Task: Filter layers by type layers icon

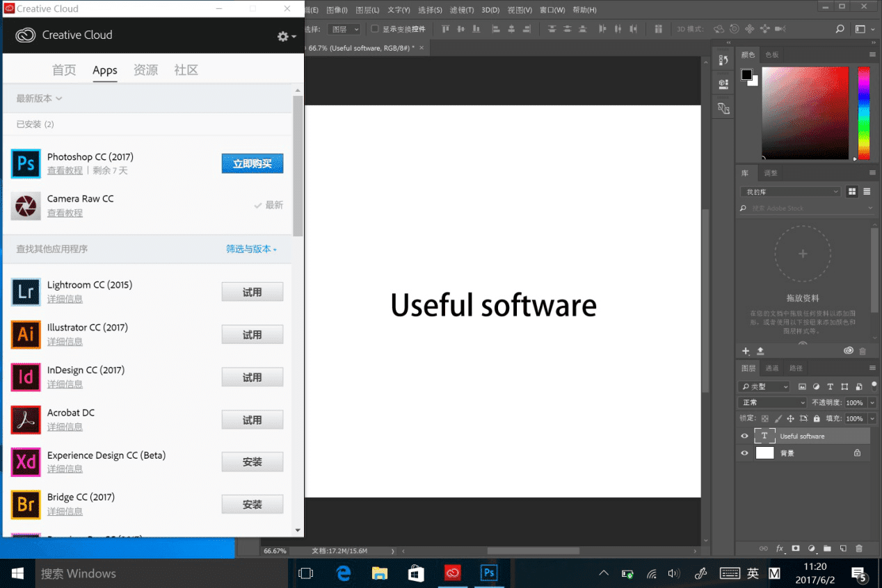Action: click(830, 386)
